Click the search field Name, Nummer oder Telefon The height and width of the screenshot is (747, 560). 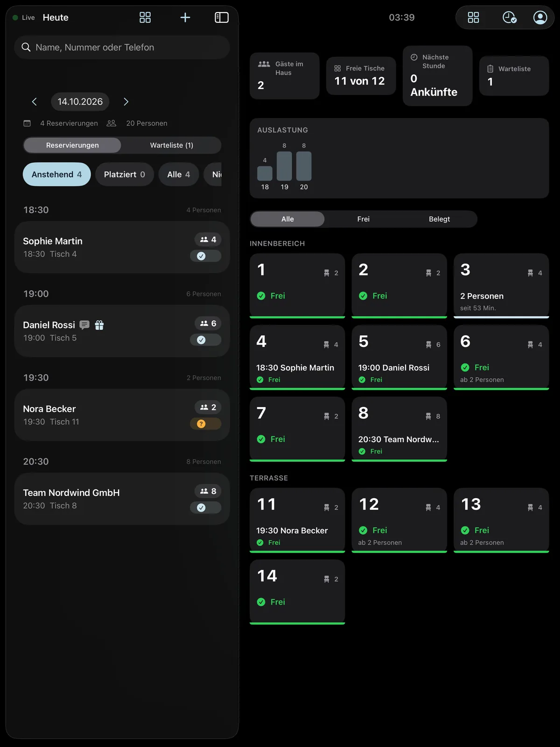tap(122, 47)
